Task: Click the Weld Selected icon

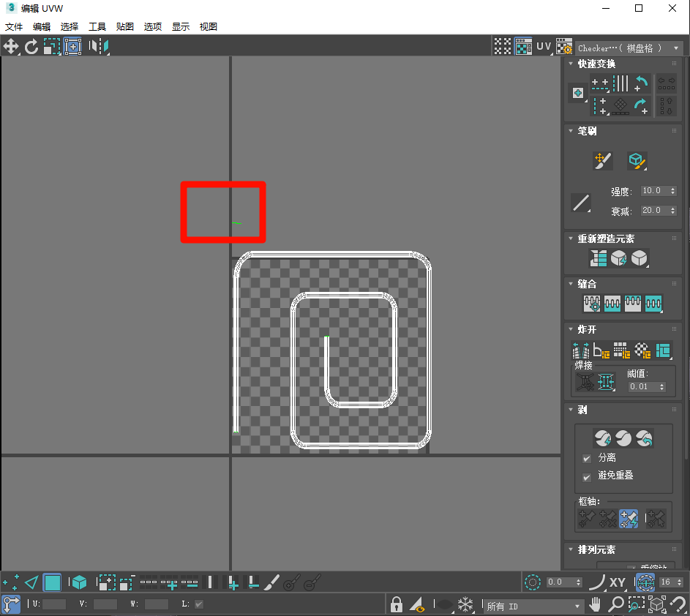Action: (606, 382)
